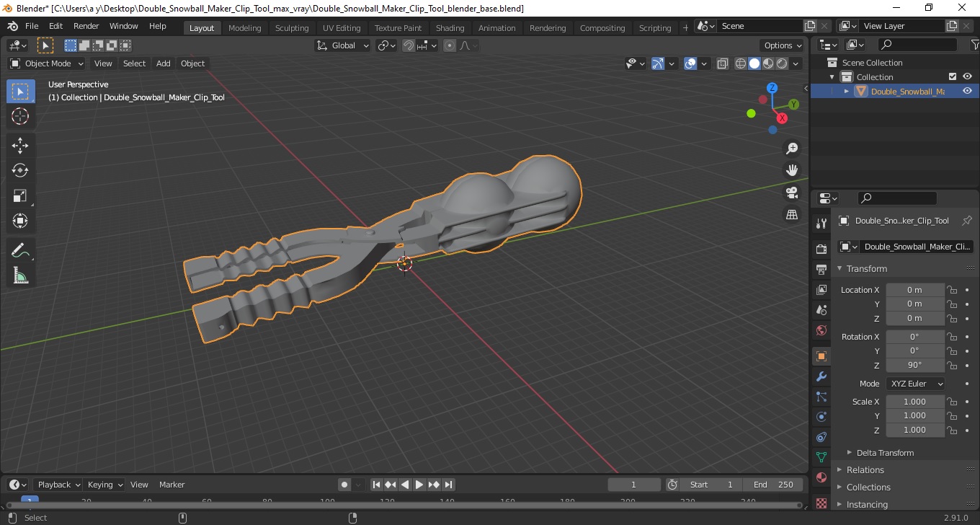Open the Render menu

point(86,26)
